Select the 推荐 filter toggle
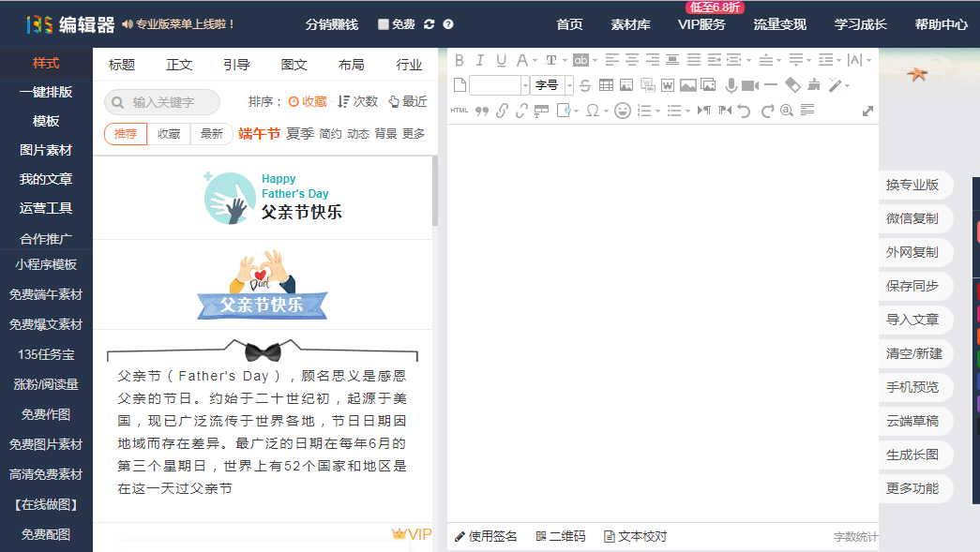 point(126,134)
